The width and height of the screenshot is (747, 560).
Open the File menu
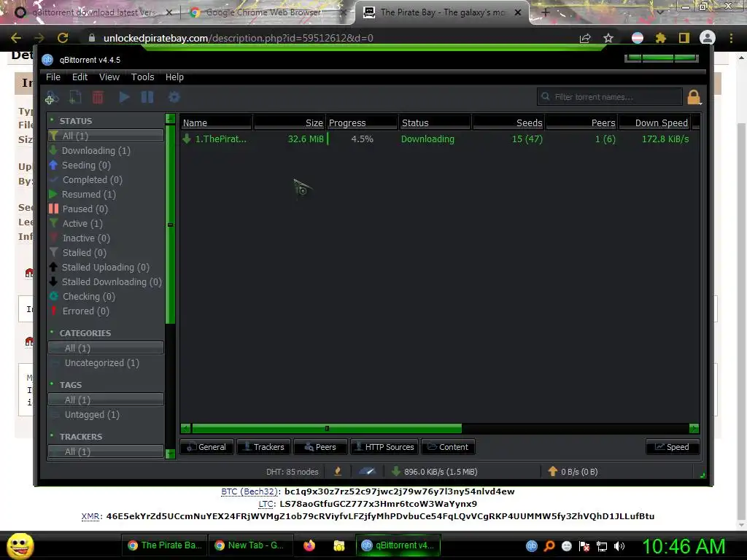(x=53, y=77)
